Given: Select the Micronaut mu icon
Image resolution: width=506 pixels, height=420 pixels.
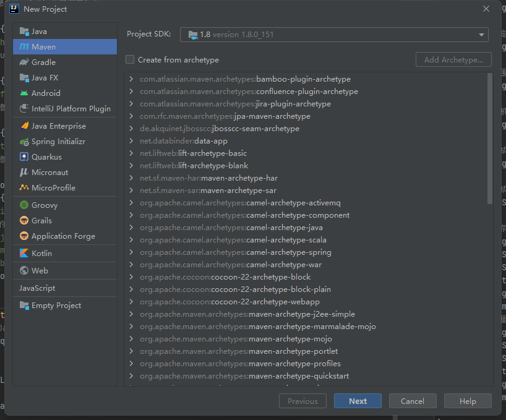Looking at the screenshot, I should point(24,173).
